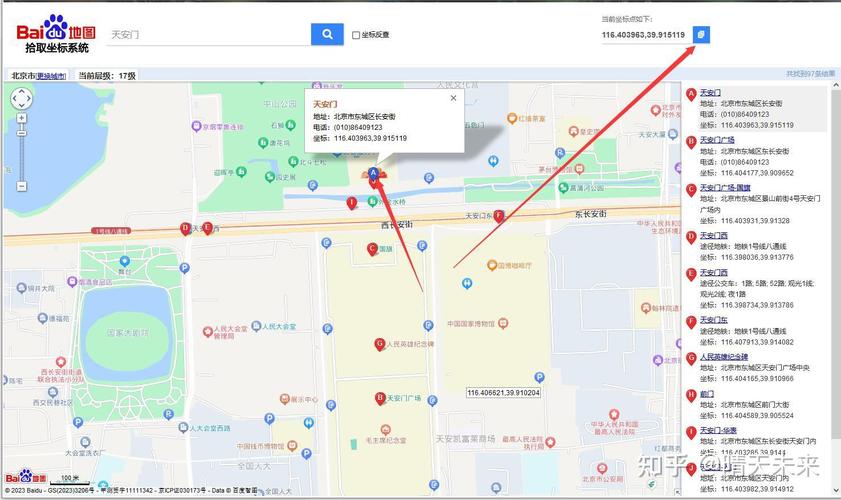Click the 国家大剧院 label on map
The image size is (841, 500).
coord(128,333)
